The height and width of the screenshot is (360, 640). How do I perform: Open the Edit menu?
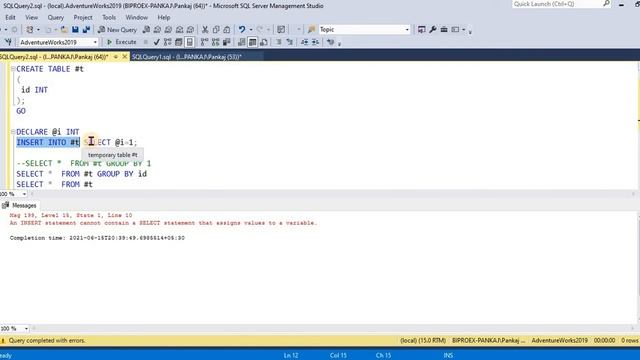click(10, 18)
